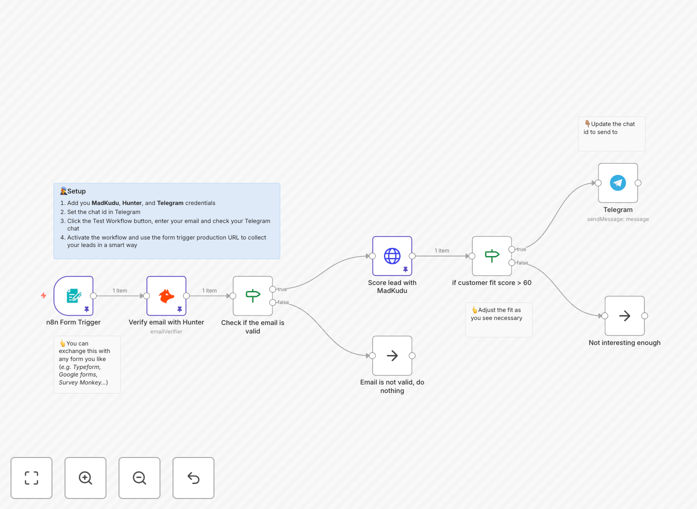Click the true output of email check
This screenshot has width=697, height=509.
point(272,289)
